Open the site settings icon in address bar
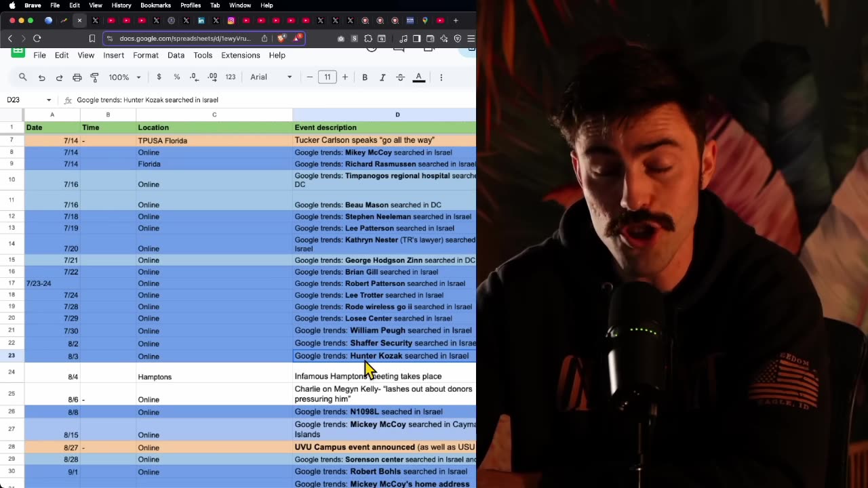868x488 pixels. point(110,39)
